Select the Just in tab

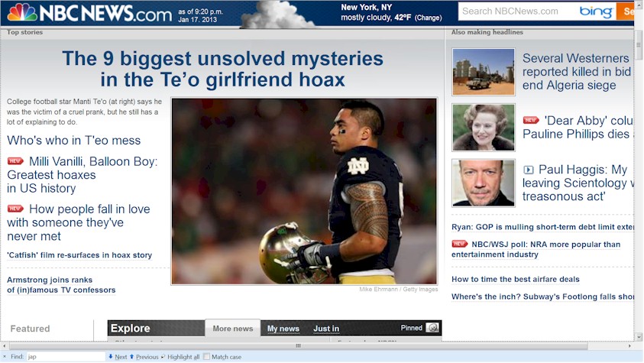pyautogui.click(x=326, y=329)
